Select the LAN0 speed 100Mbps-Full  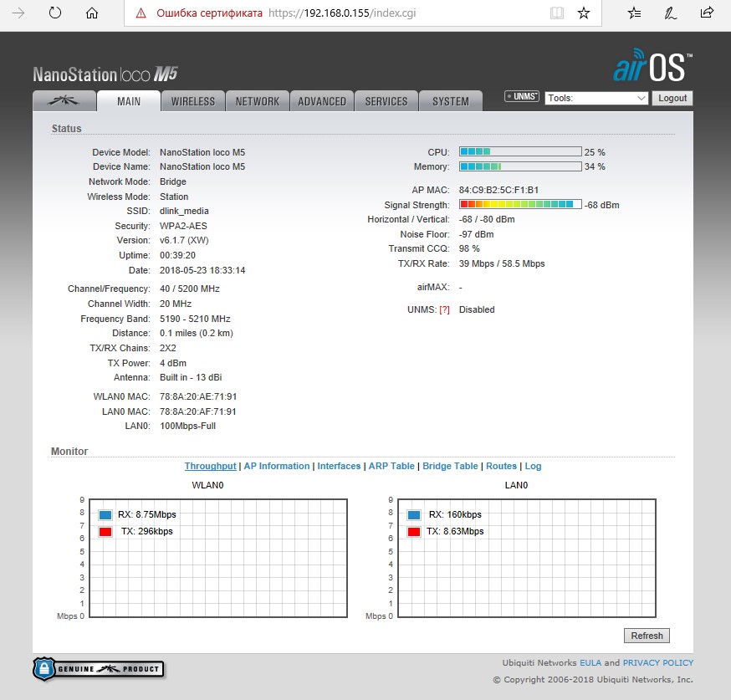[187, 426]
